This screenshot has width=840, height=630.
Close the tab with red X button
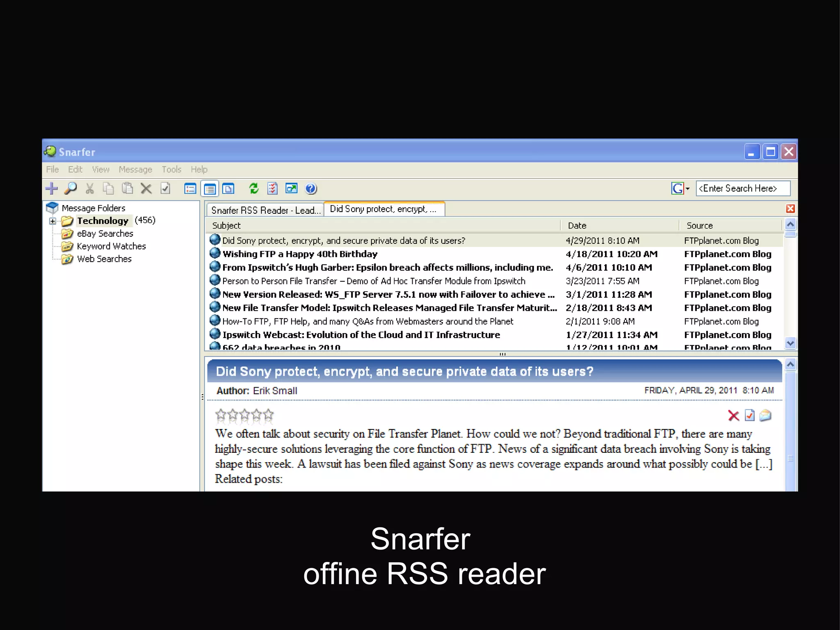790,209
